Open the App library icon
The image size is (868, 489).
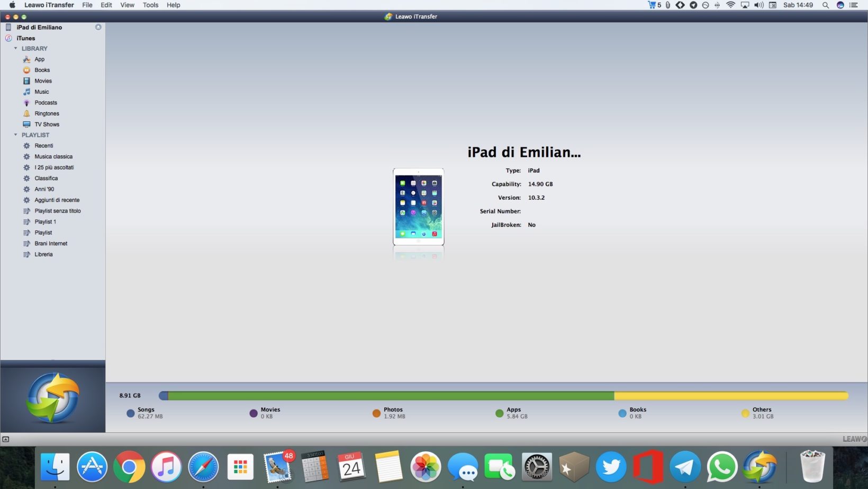coord(26,59)
